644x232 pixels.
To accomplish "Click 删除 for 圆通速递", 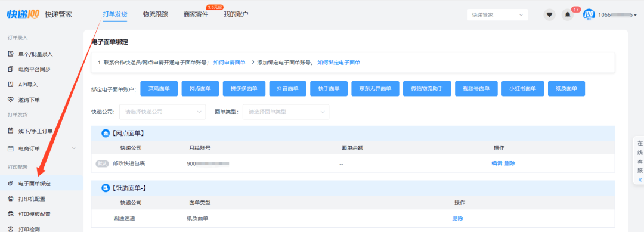I will point(457,218).
